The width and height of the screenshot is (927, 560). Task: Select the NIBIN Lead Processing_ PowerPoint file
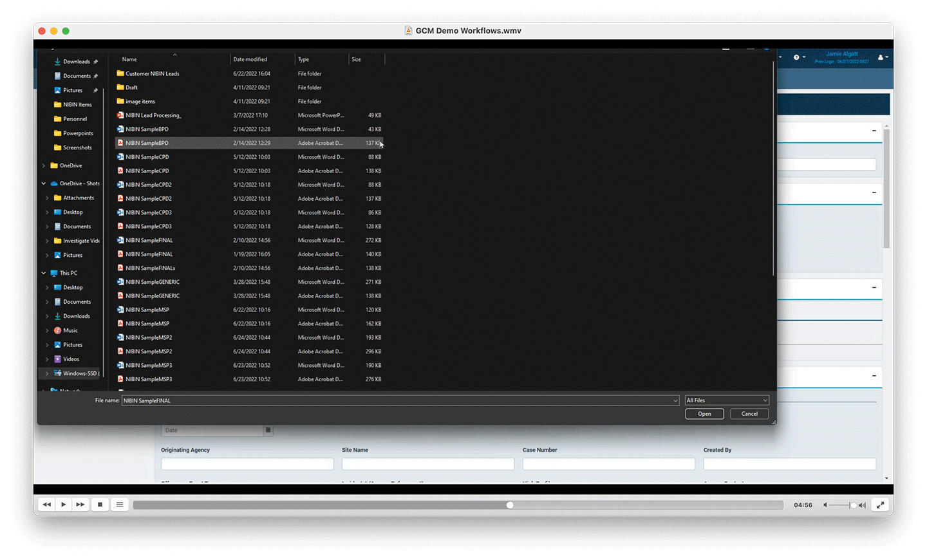(x=153, y=115)
